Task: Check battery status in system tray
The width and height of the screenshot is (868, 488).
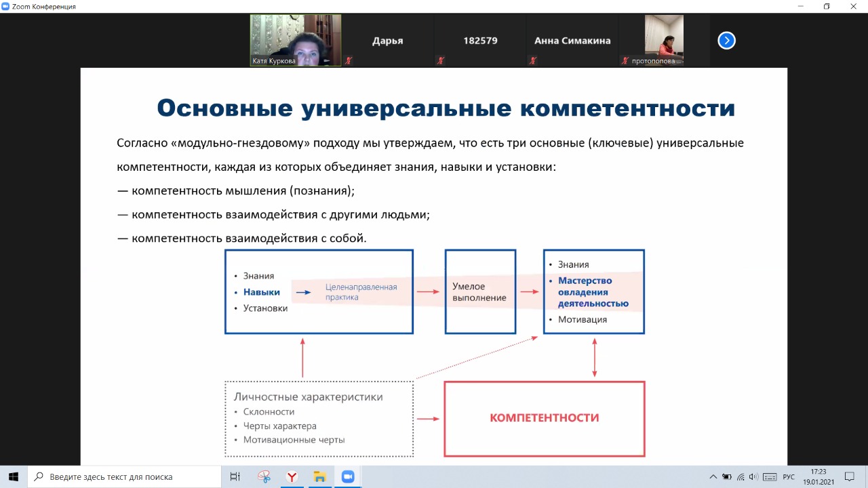Action: (x=727, y=476)
